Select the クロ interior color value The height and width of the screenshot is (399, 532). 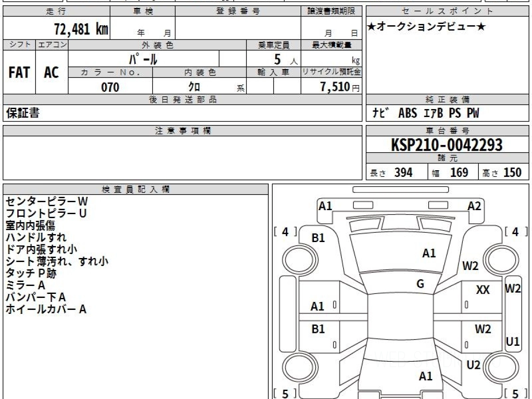194,87
